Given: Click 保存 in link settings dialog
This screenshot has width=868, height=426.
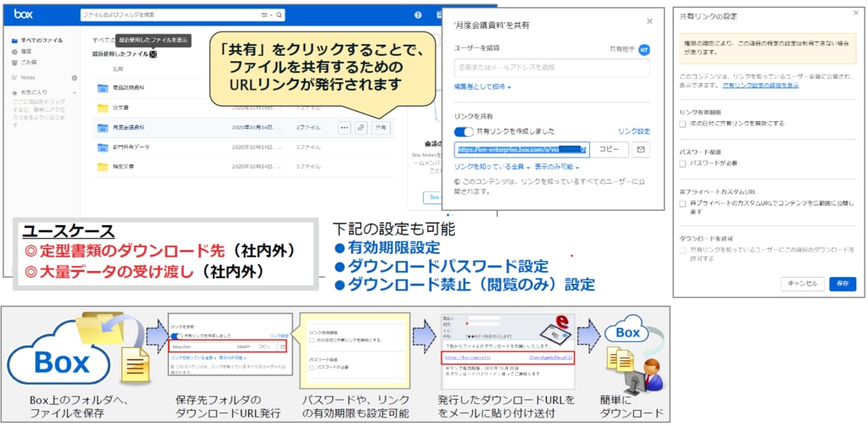Looking at the screenshot, I should click(843, 284).
